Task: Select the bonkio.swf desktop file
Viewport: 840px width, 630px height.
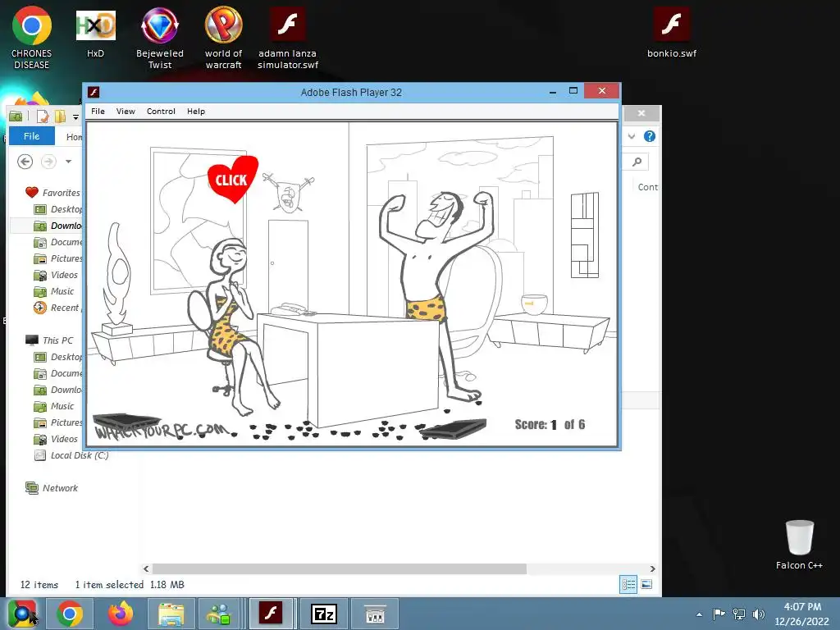Action: point(672,33)
